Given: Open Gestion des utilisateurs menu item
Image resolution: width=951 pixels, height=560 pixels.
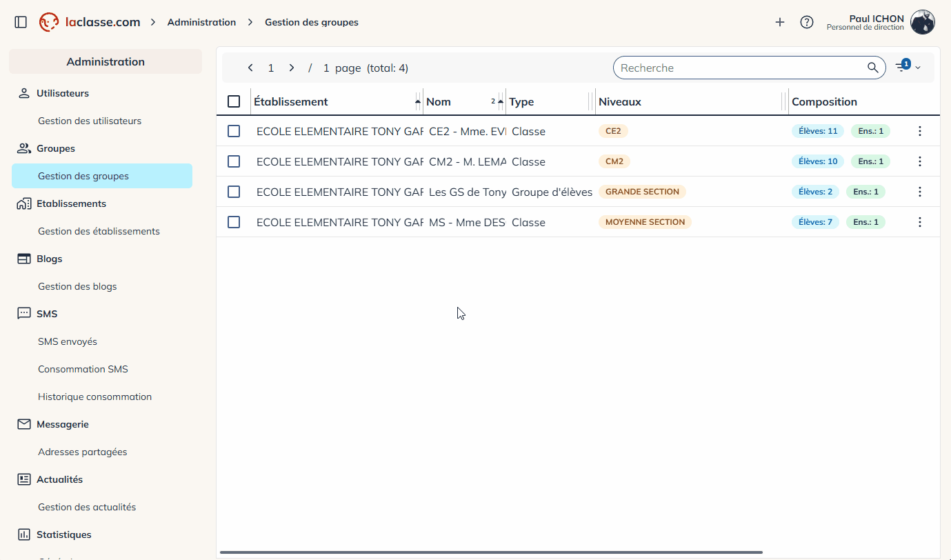Looking at the screenshot, I should [90, 121].
